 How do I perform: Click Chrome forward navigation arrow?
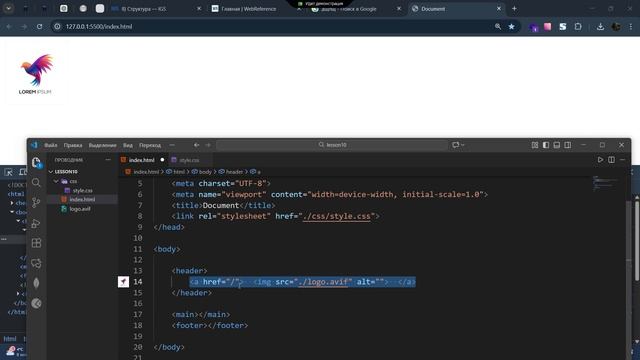click(x=24, y=27)
